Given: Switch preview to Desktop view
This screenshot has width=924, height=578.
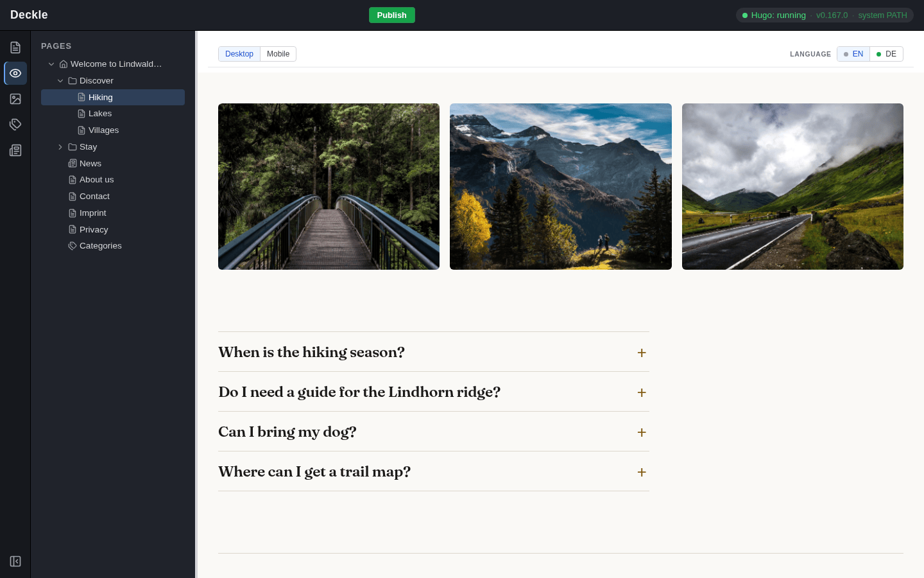Looking at the screenshot, I should coord(239,54).
